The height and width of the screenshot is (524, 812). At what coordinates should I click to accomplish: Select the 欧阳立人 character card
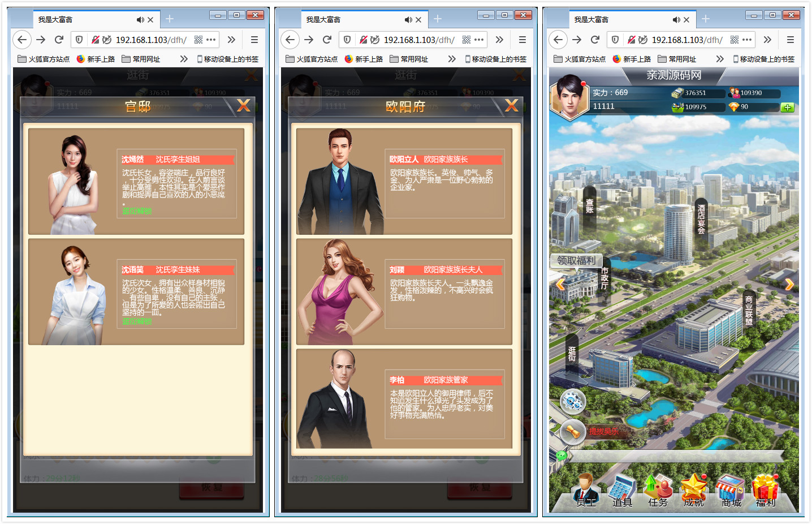404,182
